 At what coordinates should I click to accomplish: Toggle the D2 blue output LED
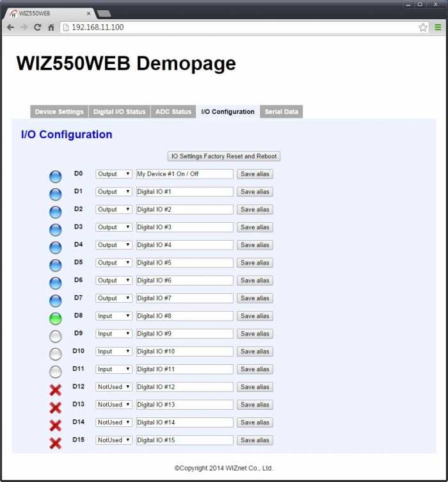(55, 212)
